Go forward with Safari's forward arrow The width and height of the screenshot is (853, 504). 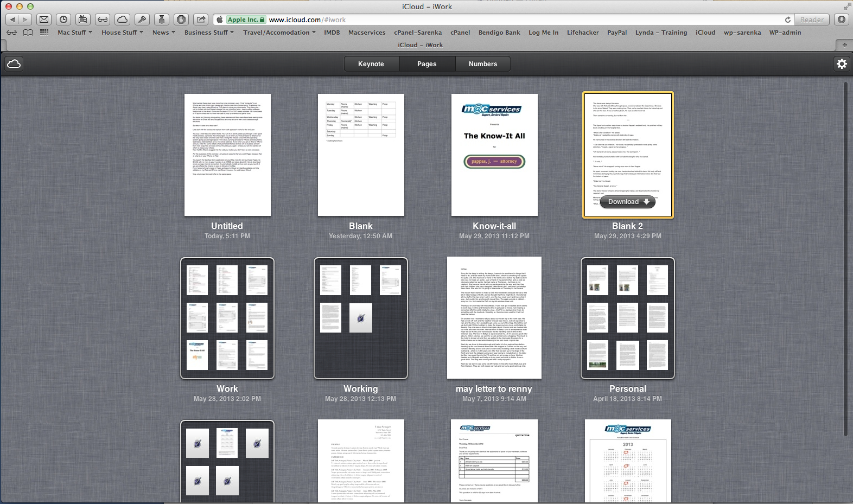click(25, 20)
